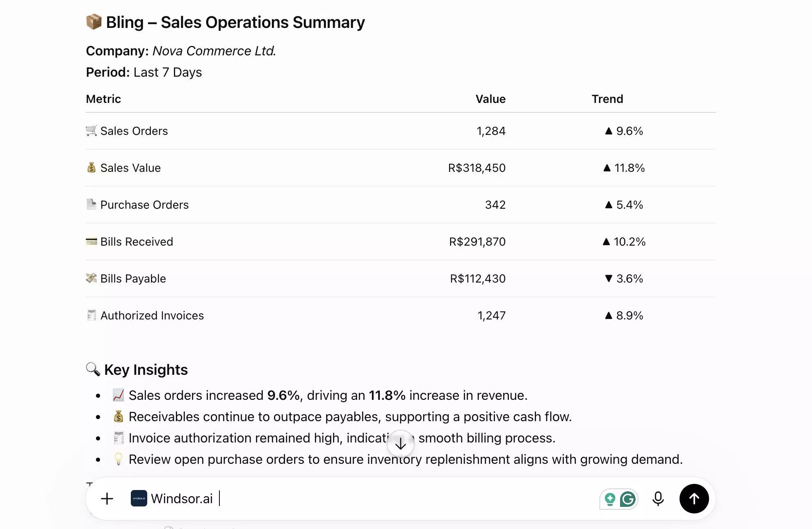Click the R$318,450 sales value
This screenshot has width=812, height=529.
[477, 168]
